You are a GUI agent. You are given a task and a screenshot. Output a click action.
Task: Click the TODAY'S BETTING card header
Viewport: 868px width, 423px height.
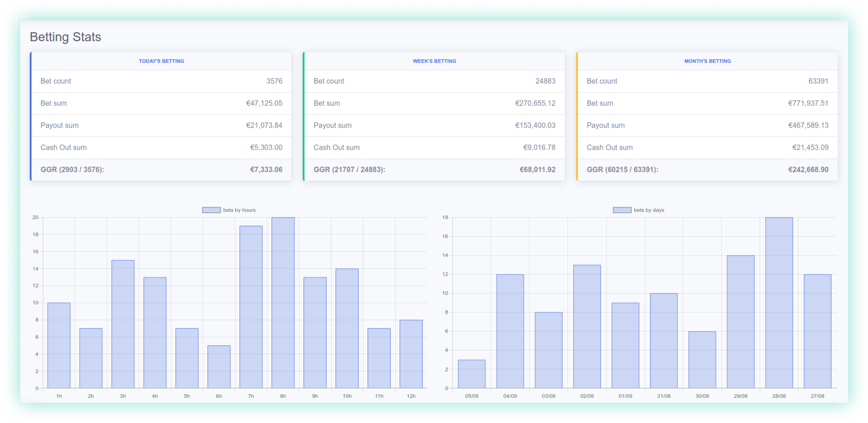click(x=161, y=60)
